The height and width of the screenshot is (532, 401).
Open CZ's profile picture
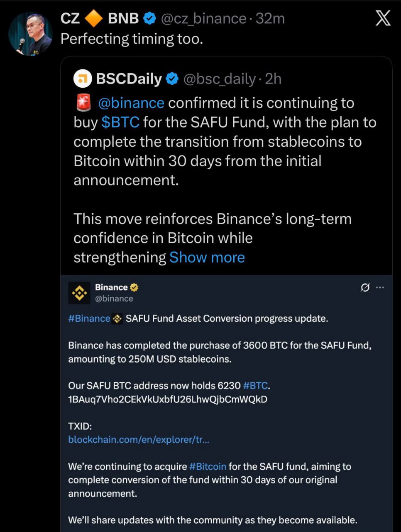pos(31,34)
